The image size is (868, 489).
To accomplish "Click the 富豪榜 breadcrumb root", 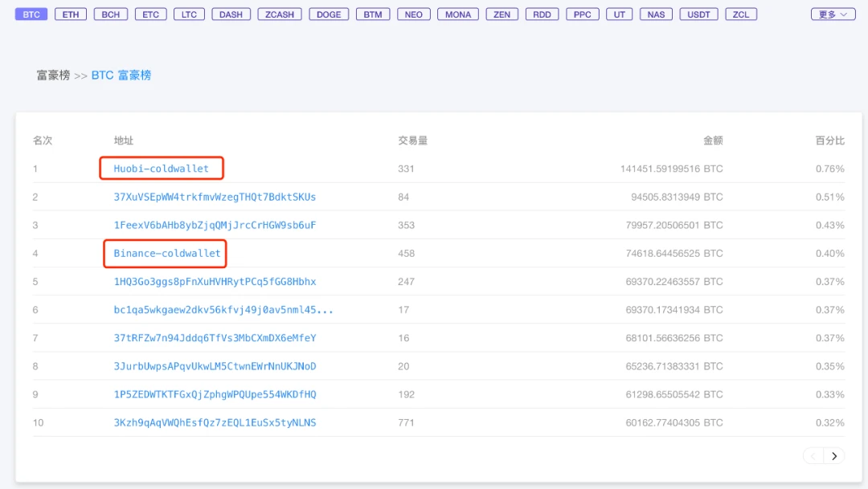I will click(x=53, y=75).
